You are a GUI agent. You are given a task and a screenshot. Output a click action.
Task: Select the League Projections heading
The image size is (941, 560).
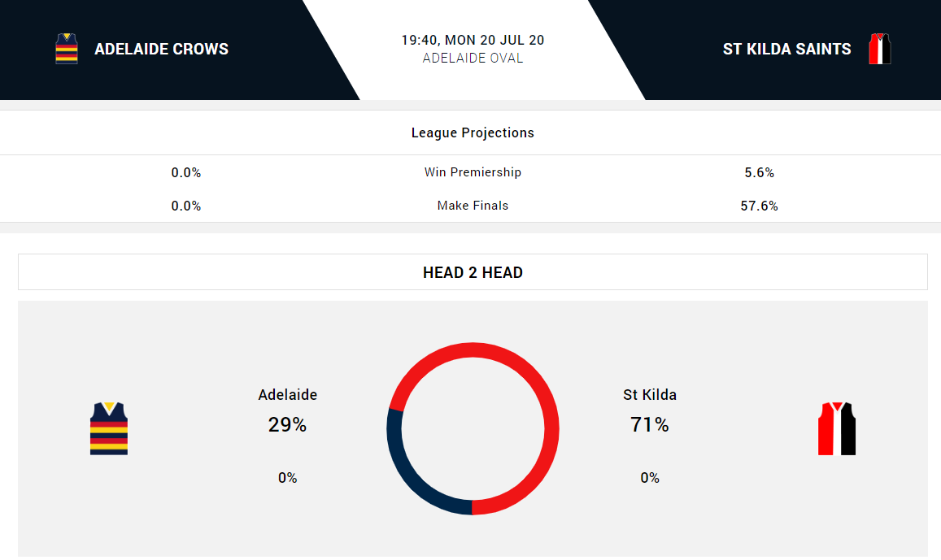pos(473,132)
